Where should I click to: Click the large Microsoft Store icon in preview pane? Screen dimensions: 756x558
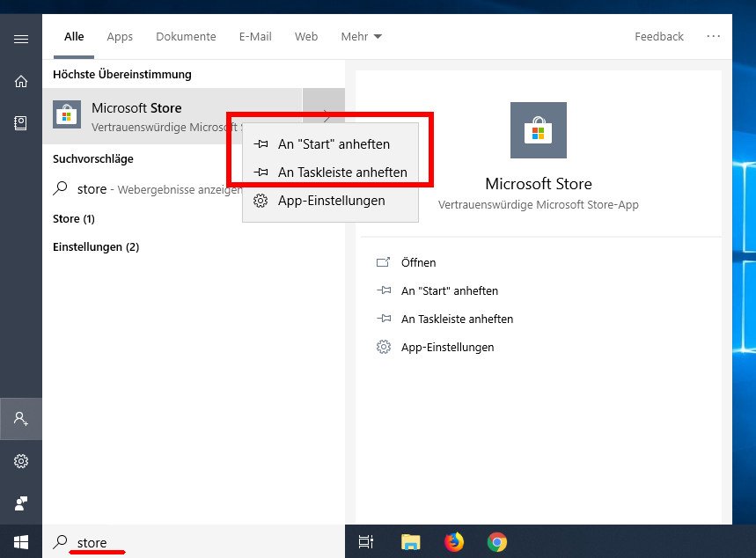[x=538, y=130]
